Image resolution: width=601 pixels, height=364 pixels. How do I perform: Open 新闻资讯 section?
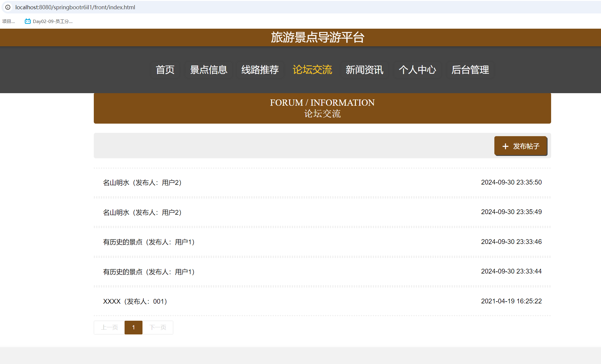(x=364, y=70)
